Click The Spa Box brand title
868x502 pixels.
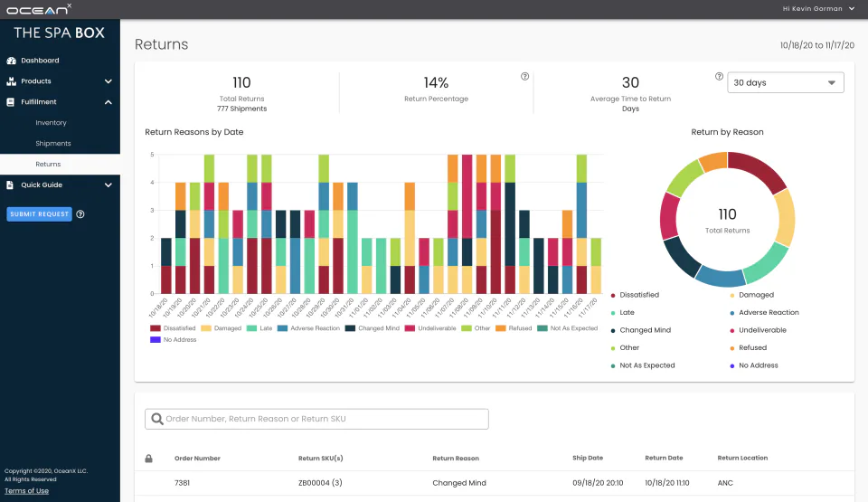click(60, 33)
